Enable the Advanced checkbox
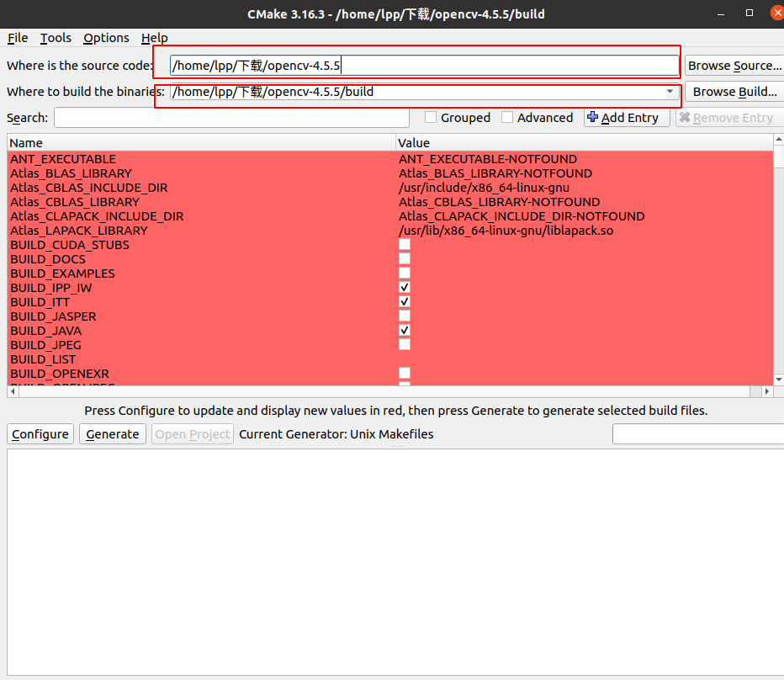Image resolution: width=784 pixels, height=680 pixels. pos(507,118)
